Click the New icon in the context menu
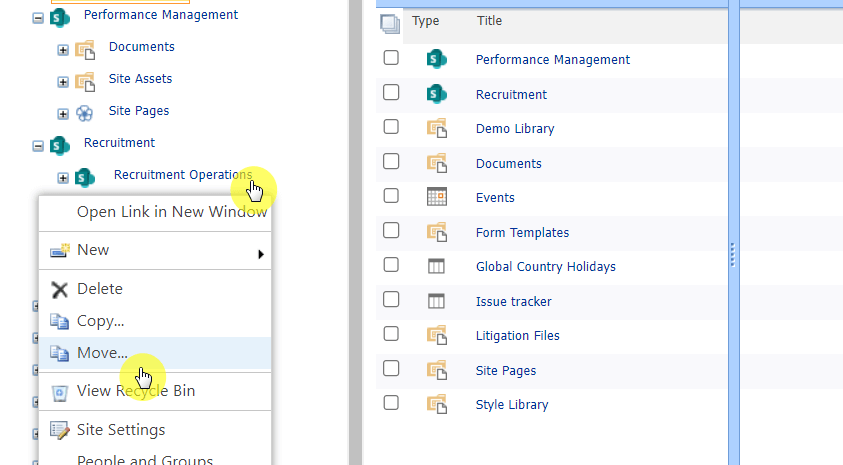The image size is (843, 465). [60, 251]
